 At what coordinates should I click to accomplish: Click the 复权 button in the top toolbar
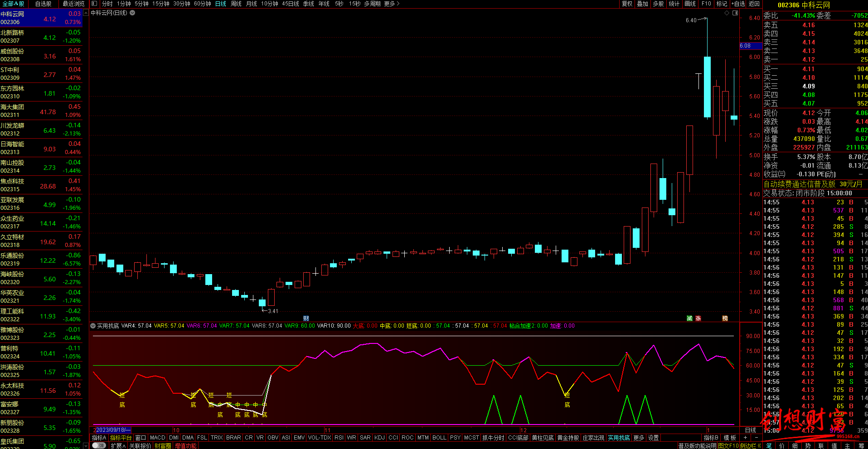pos(627,4)
